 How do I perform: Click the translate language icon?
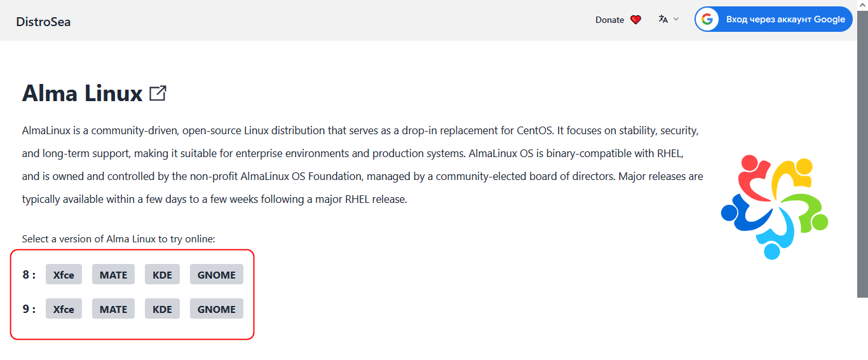tap(663, 19)
